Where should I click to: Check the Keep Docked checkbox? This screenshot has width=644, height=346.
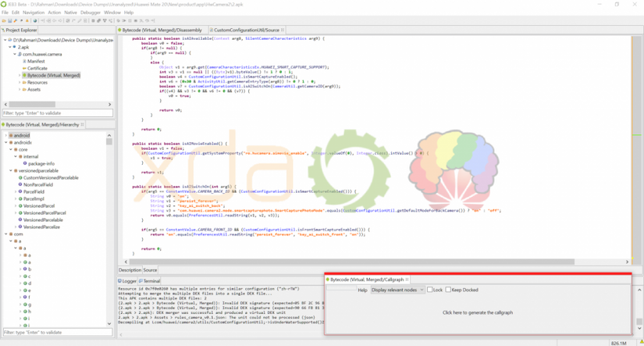[448, 290]
